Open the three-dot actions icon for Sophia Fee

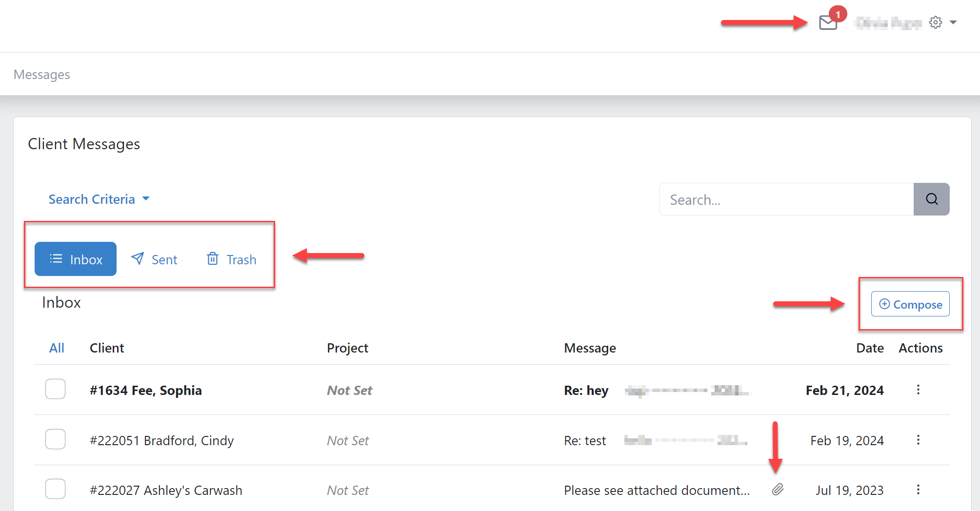point(918,390)
